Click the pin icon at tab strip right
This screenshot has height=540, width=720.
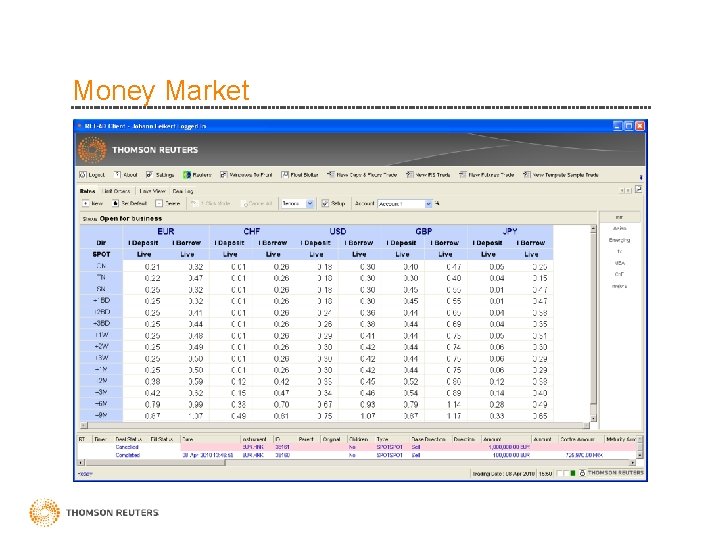[638, 190]
